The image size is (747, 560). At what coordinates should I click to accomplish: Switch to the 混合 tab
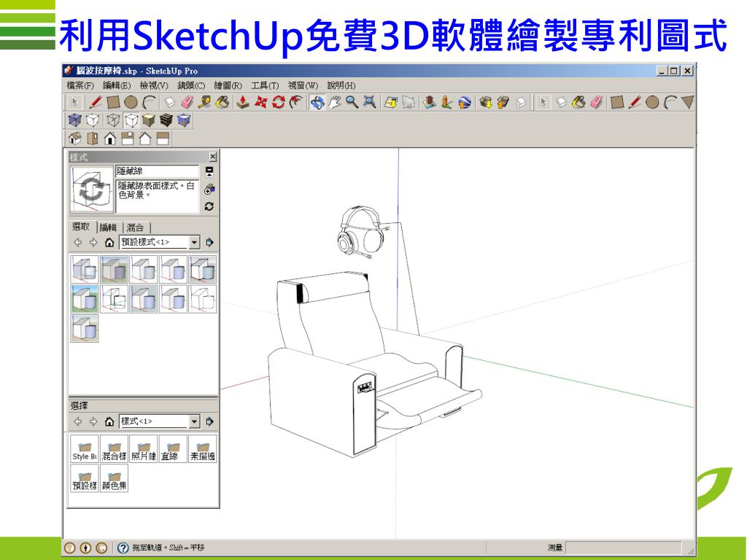(135, 227)
